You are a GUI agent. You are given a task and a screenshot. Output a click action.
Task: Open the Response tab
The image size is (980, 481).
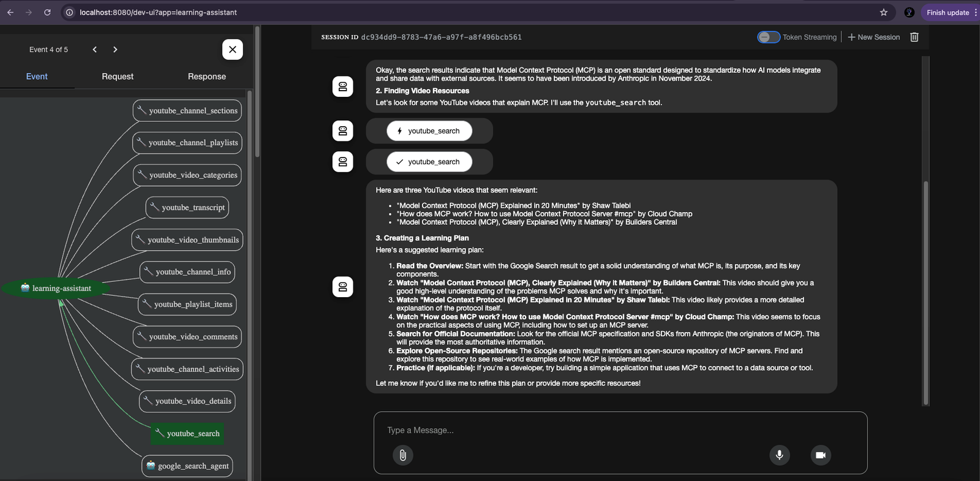(x=206, y=77)
